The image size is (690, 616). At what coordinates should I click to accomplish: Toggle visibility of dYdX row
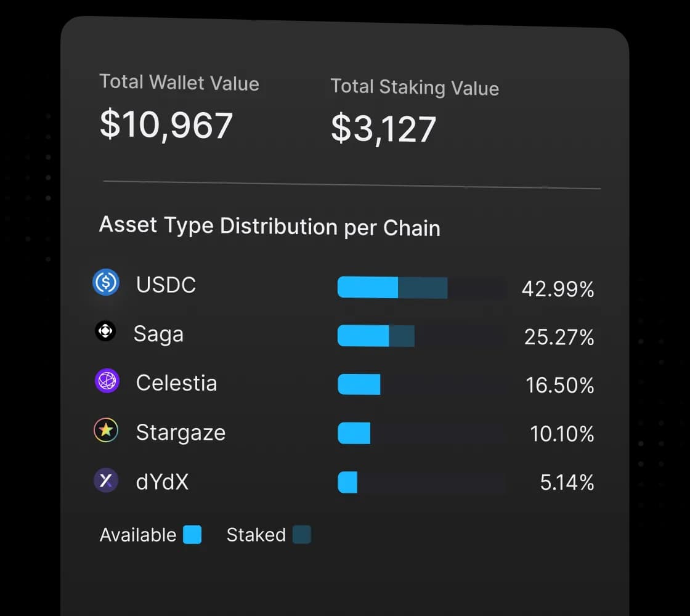(161, 482)
